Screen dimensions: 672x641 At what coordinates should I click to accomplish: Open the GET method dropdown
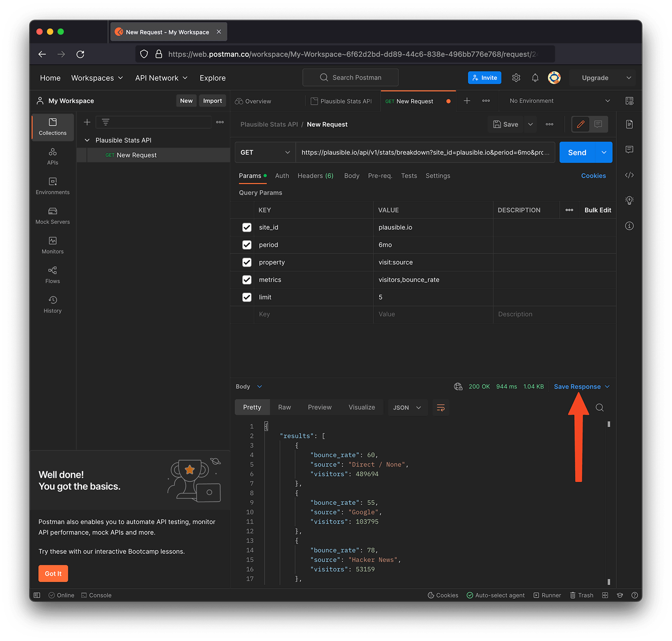pyautogui.click(x=265, y=152)
